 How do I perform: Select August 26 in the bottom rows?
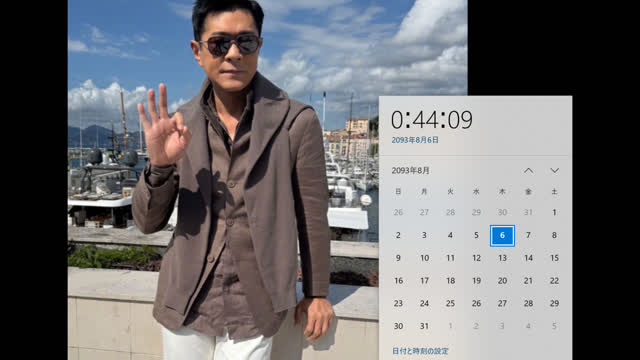pyautogui.click(x=476, y=303)
